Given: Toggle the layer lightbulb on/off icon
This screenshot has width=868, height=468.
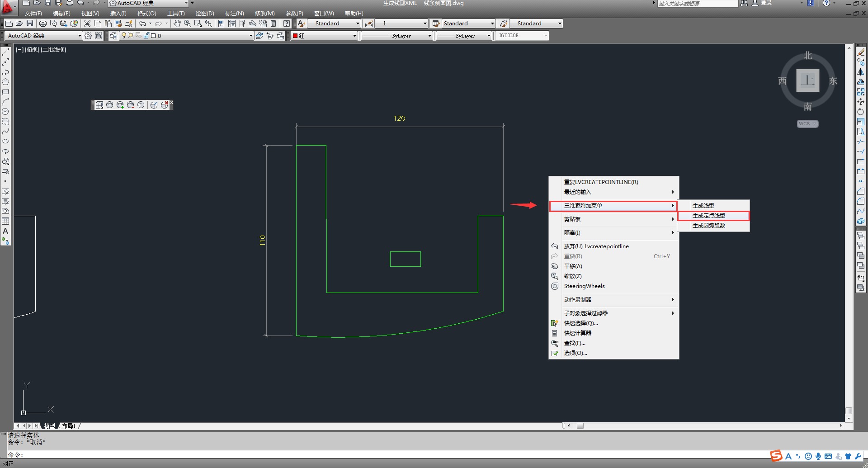Looking at the screenshot, I should tap(124, 35).
